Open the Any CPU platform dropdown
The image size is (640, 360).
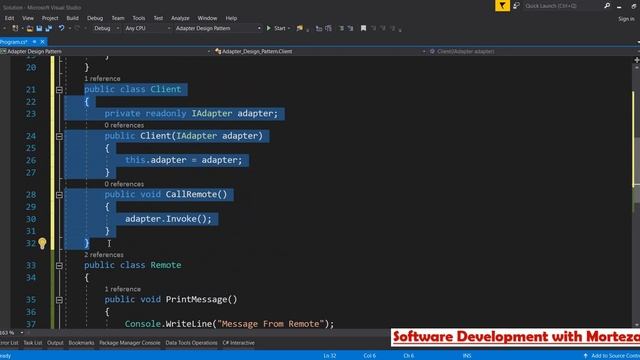pos(147,28)
